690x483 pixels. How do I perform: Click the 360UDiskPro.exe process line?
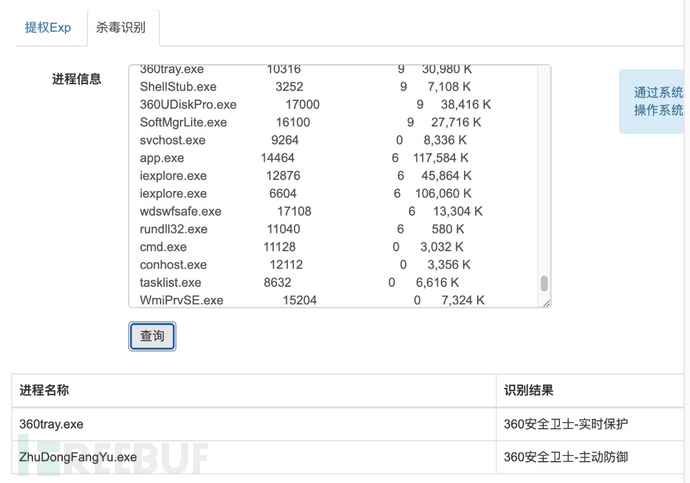pos(315,104)
